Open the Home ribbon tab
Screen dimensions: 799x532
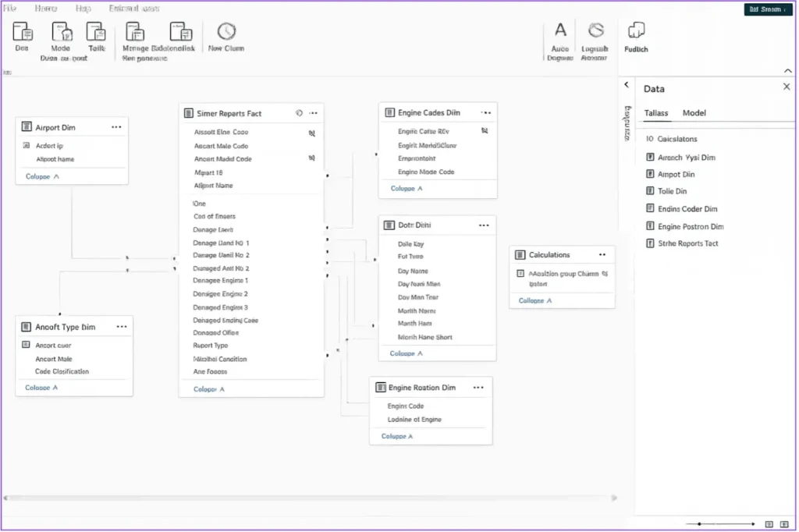tap(45, 8)
